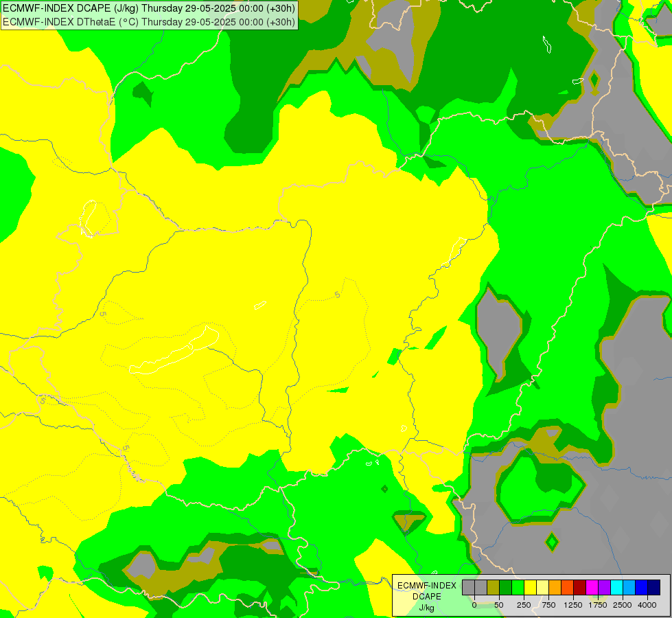Click the light blue legend swatch
This screenshot has width=672, height=618.
(629, 587)
